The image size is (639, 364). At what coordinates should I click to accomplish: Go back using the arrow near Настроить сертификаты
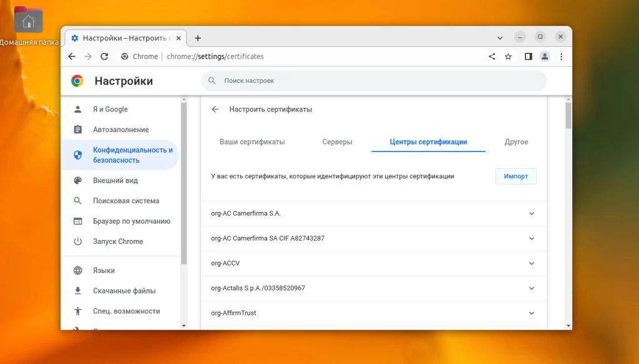pyautogui.click(x=215, y=108)
